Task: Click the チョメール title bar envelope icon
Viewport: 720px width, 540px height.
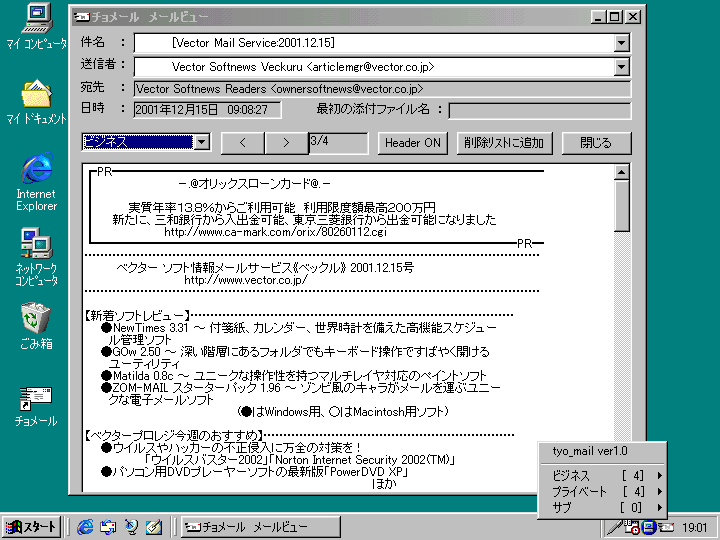Action: coord(81,17)
